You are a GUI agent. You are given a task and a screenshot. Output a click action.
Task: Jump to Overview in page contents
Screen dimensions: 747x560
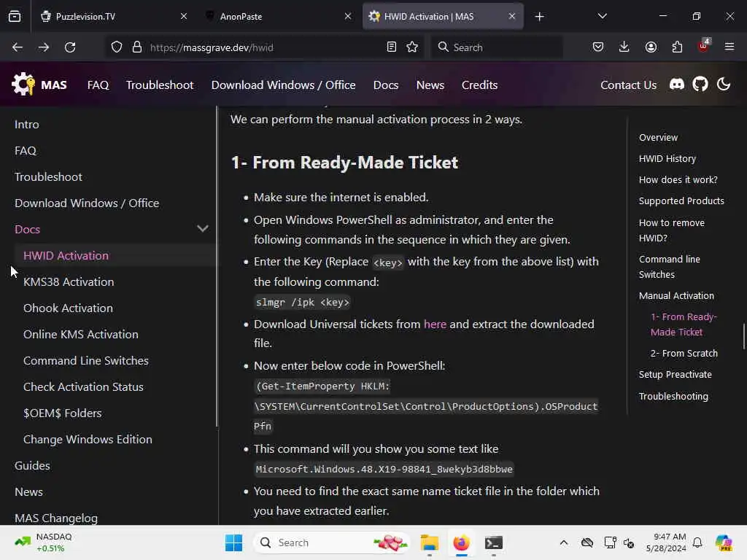[x=659, y=138]
